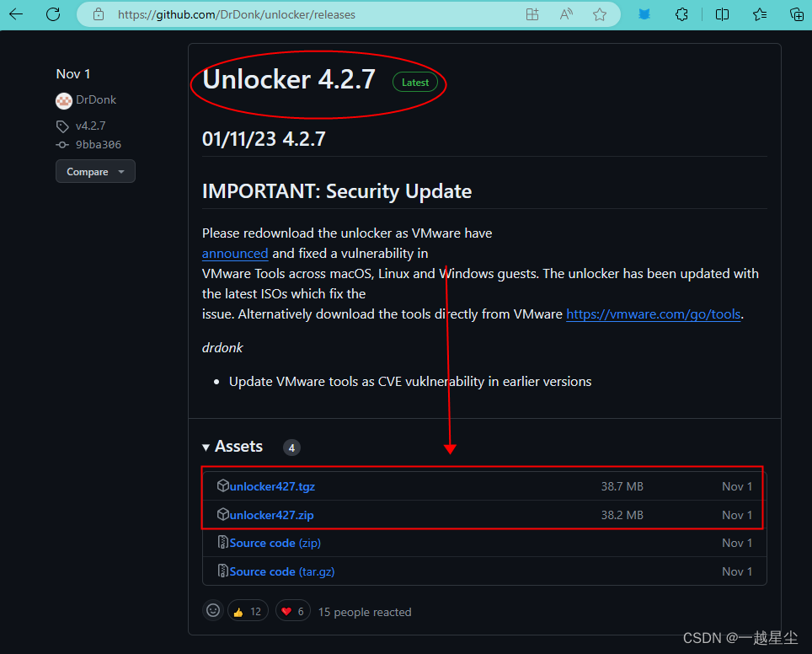This screenshot has width=812, height=654.
Task: Open the Extensions puzzle icon
Action: click(681, 14)
